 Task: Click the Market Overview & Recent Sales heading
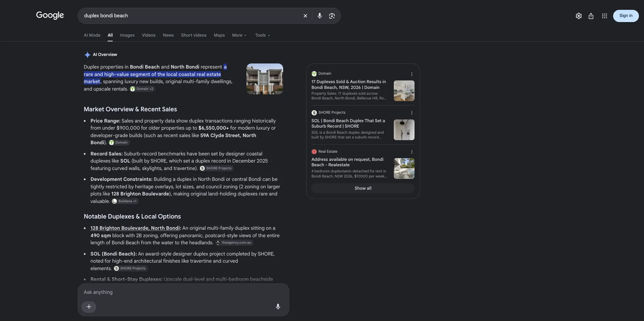(130, 109)
